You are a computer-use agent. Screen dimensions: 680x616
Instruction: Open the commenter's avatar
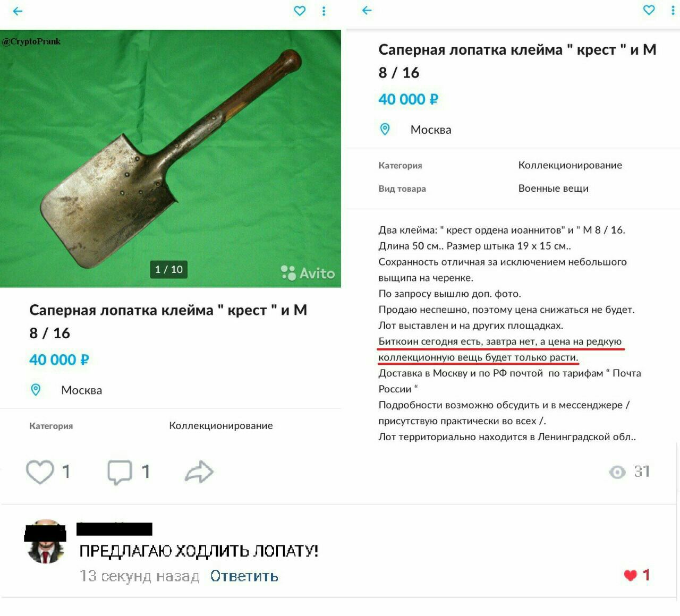pos(45,542)
